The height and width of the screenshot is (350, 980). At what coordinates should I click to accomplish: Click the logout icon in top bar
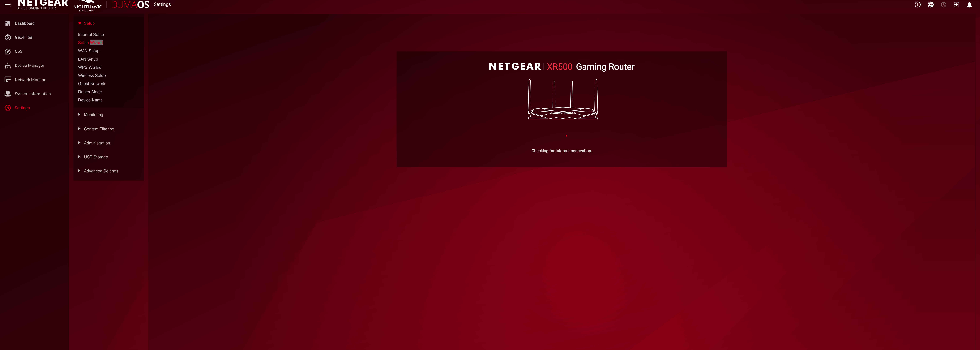(956, 5)
